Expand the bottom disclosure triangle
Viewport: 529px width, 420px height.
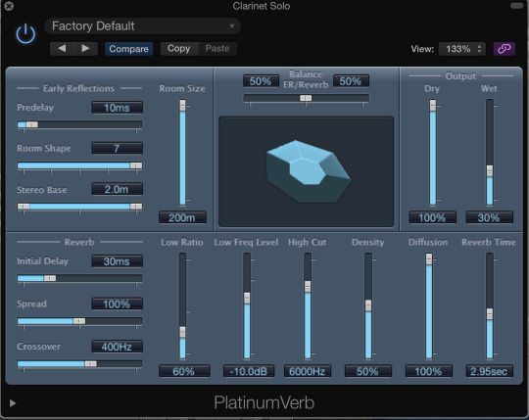(13, 403)
